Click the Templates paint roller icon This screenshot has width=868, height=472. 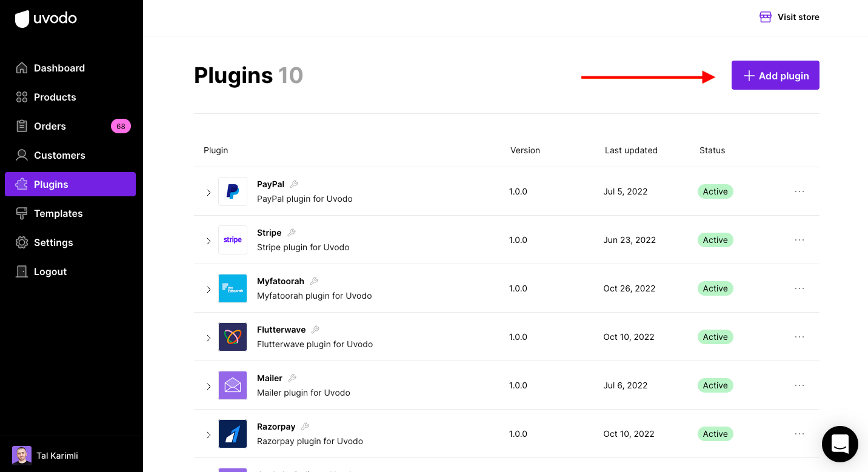tap(22, 213)
